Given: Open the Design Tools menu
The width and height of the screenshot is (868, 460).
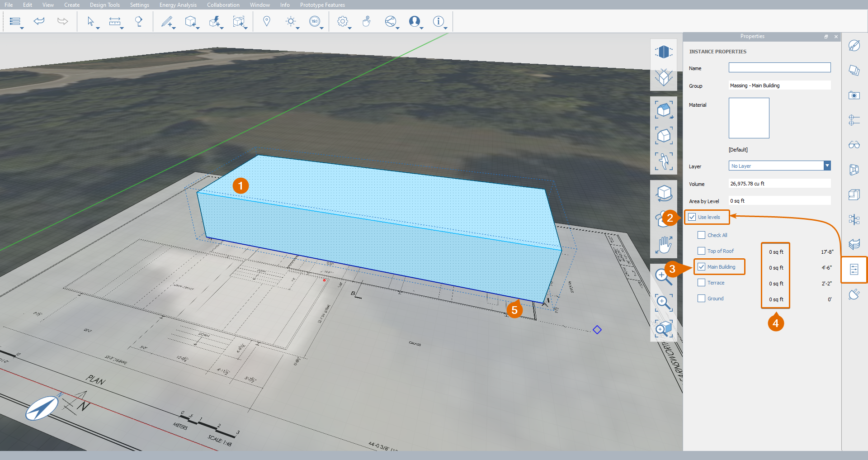Looking at the screenshot, I should [105, 5].
